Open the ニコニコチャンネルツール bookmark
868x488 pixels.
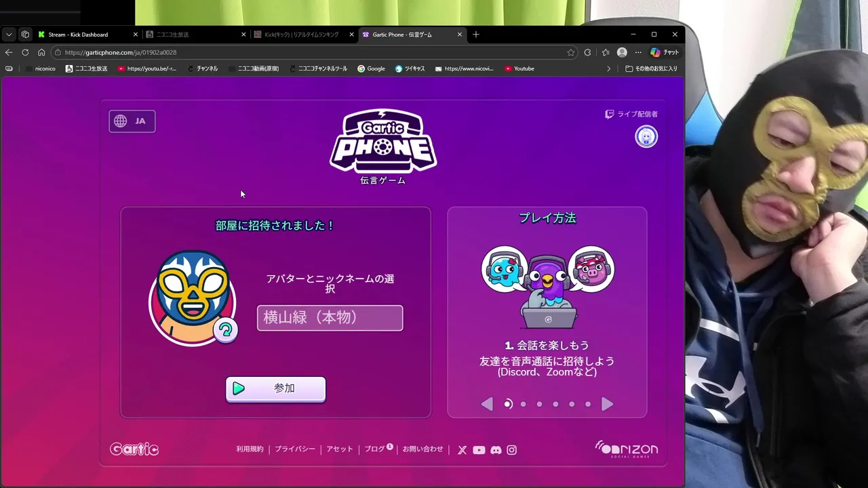[318, 68]
